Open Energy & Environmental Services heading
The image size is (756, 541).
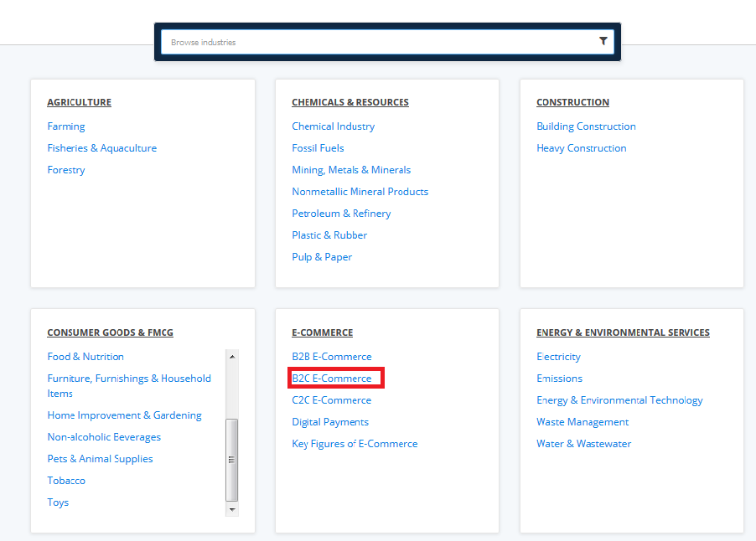tap(623, 332)
